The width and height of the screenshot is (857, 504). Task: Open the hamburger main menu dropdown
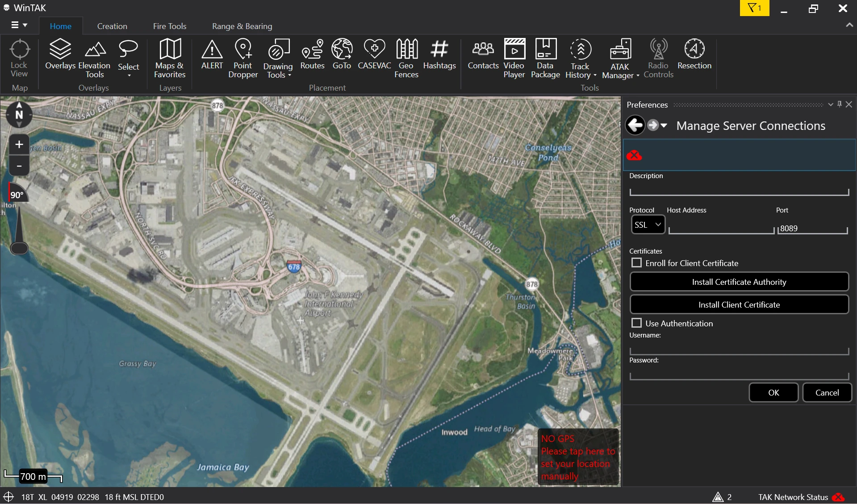[x=19, y=25]
